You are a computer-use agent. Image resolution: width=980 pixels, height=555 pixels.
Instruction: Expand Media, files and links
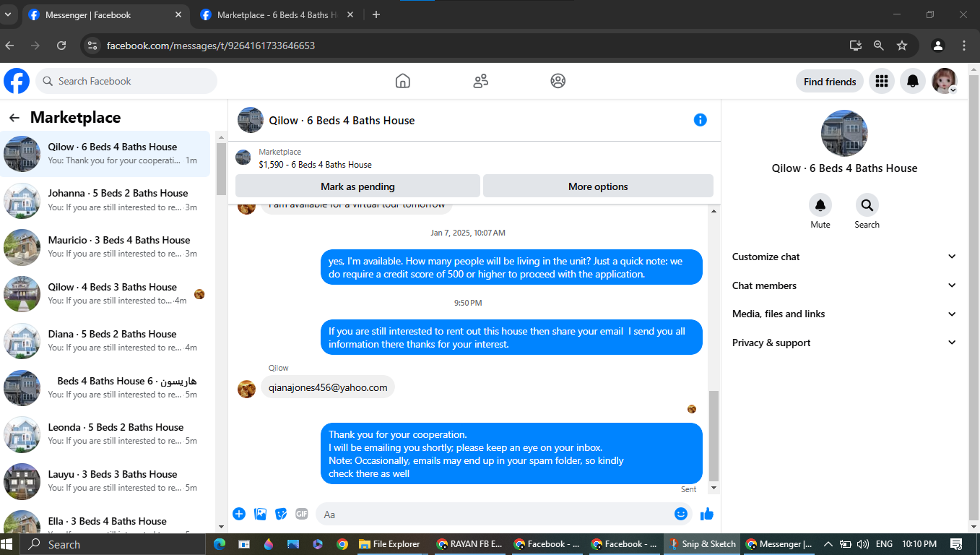click(x=844, y=314)
